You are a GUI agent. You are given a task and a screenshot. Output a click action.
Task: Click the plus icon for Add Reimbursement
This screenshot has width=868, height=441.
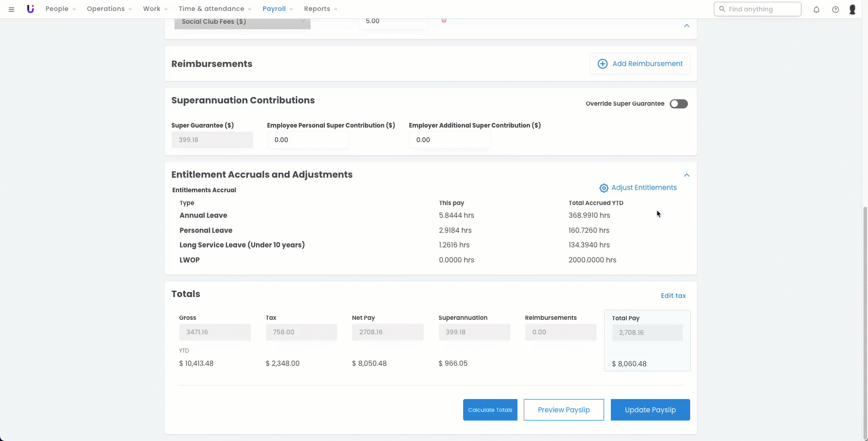pyautogui.click(x=602, y=64)
